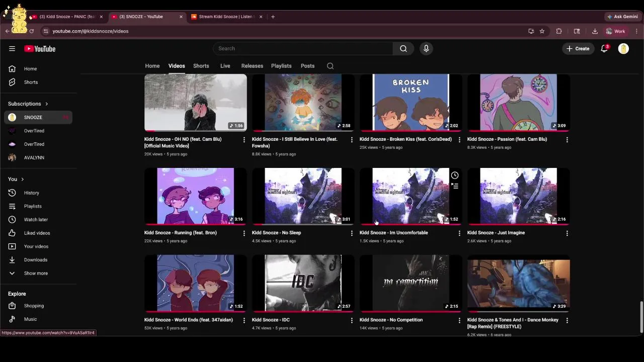This screenshot has width=644, height=362.
Task: Open options menu for No Competition video
Action: tap(459, 320)
